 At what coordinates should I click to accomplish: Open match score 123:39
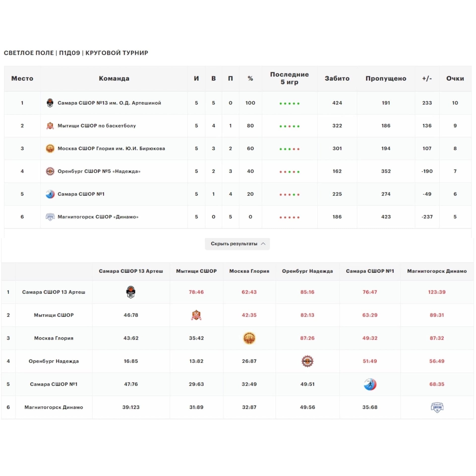[x=437, y=292]
